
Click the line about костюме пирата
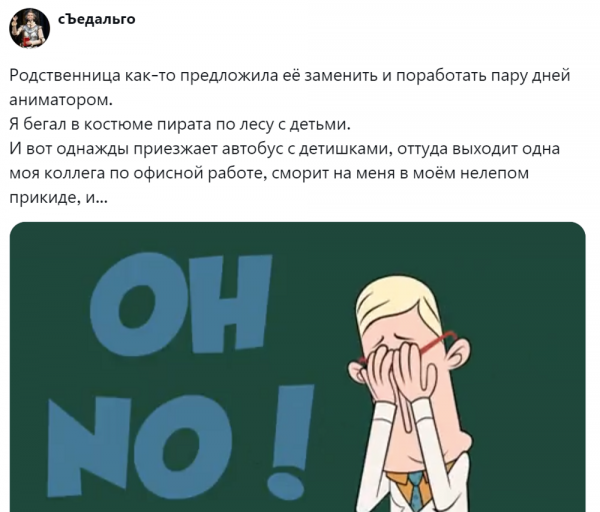point(180,124)
